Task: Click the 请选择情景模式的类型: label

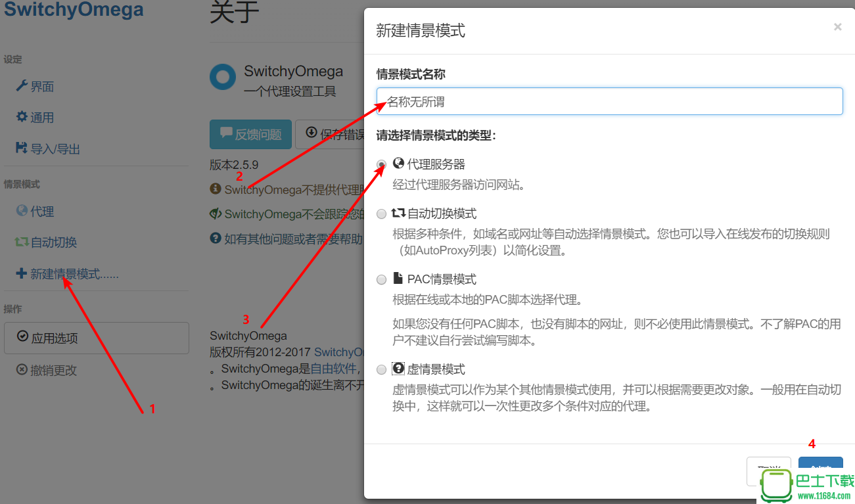Action: coord(436,135)
